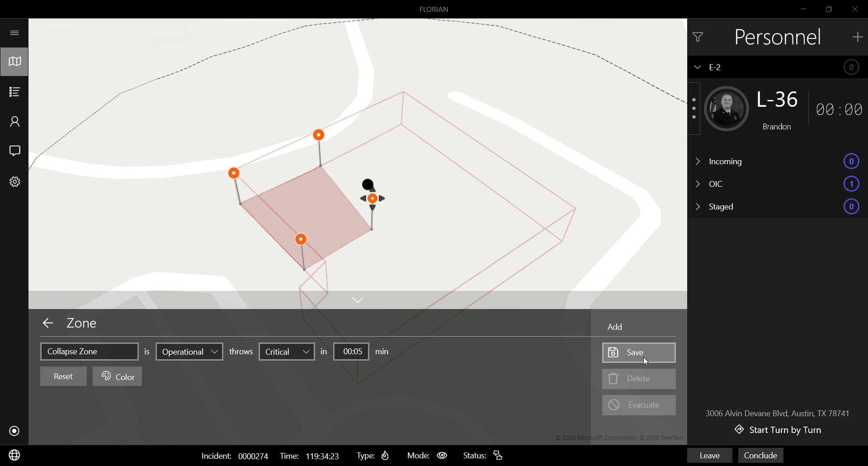Collapse zone panel with down chevron
Screen dimensions: 868x466
(358, 300)
